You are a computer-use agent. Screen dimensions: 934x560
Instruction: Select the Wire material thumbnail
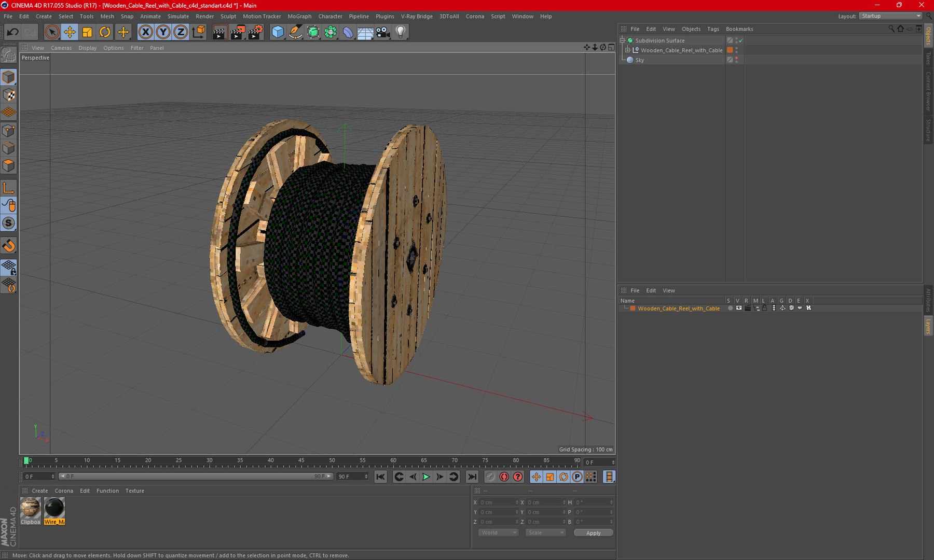point(54,508)
